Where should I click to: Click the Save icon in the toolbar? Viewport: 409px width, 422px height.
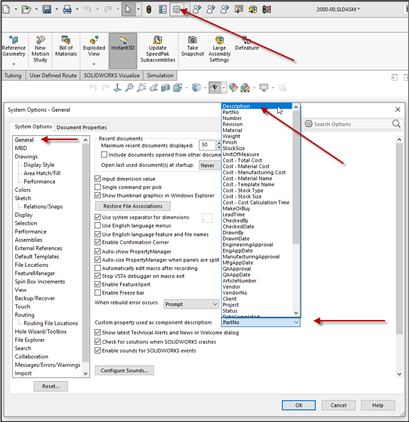47,10
